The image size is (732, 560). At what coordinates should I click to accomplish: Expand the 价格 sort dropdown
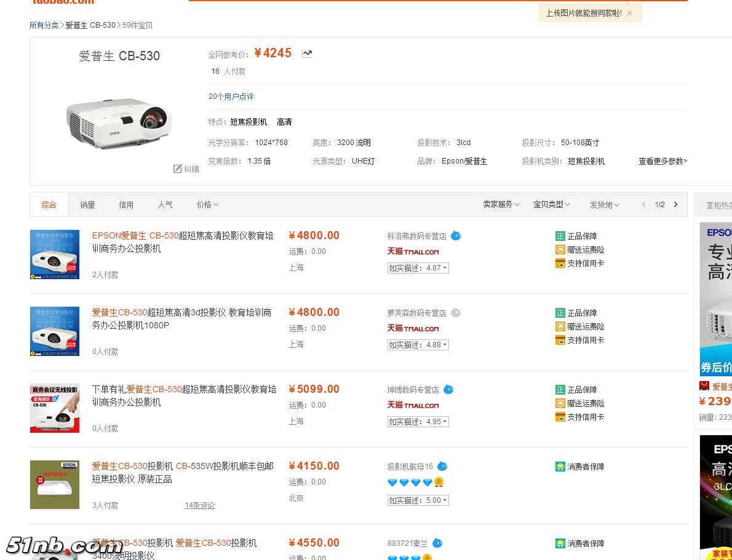[207, 204]
